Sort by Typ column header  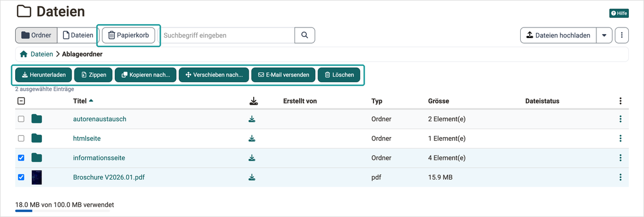click(x=377, y=101)
